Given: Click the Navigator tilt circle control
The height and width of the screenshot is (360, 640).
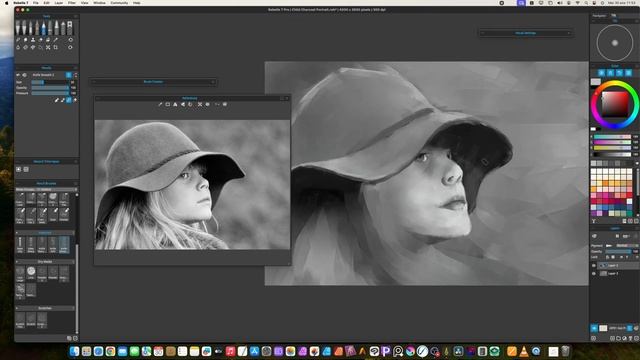Looking at the screenshot, I should 615,43.
